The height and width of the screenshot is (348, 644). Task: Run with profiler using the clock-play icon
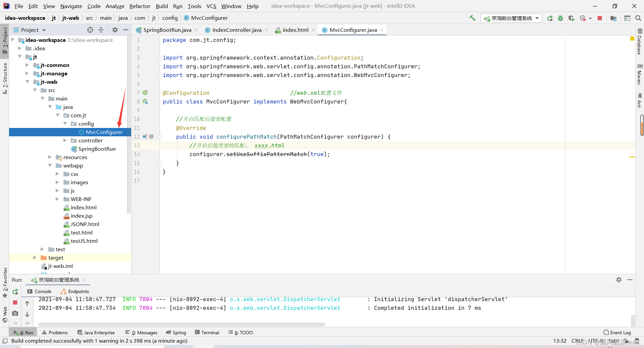click(x=583, y=18)
